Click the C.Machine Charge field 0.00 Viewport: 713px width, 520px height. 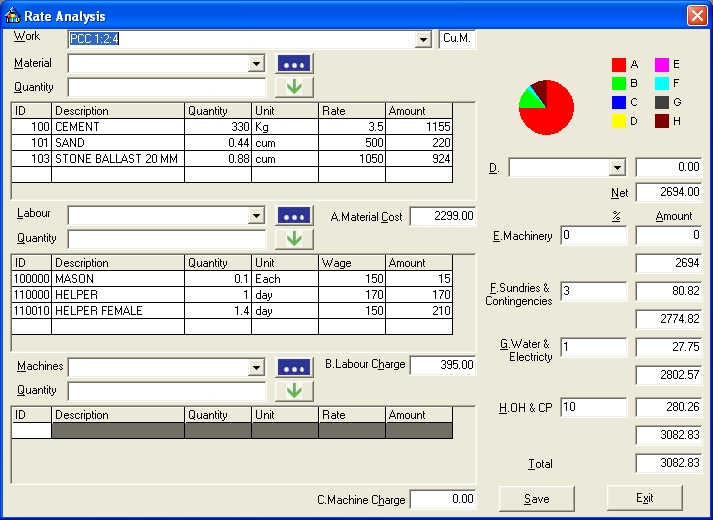click(x=443, y=500)
